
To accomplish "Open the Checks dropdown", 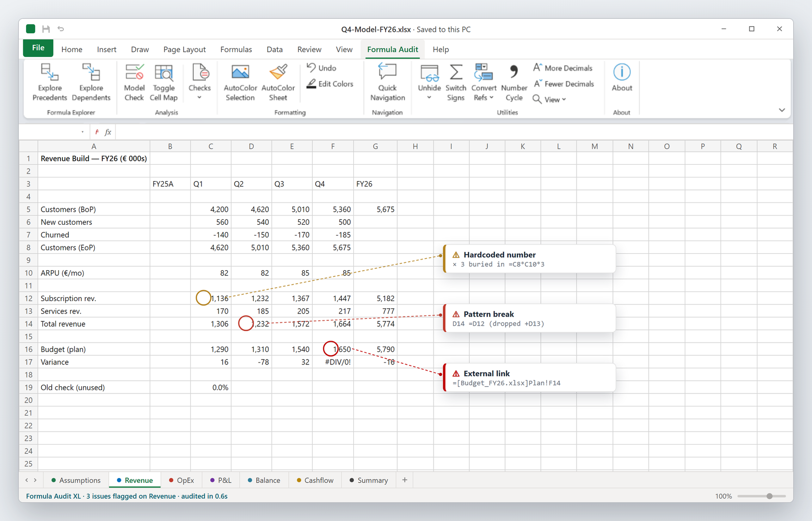I will coord(200,82).
